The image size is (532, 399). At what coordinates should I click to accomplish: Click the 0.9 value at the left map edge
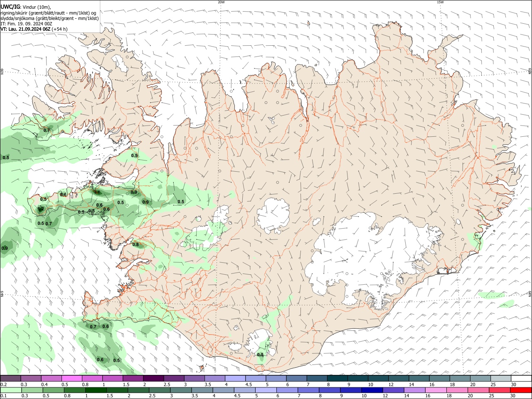coord(5,248)
